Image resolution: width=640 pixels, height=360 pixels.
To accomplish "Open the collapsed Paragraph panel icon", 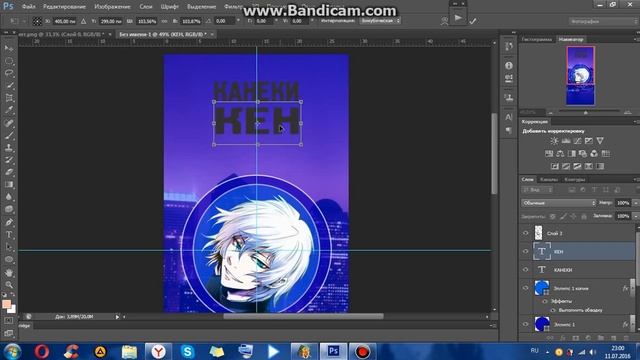I will (509, 130).
